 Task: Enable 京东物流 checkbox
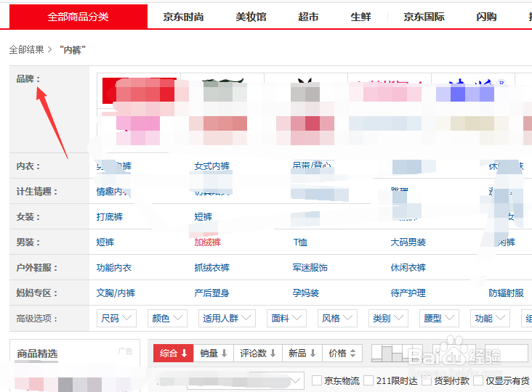click(317, 380)
